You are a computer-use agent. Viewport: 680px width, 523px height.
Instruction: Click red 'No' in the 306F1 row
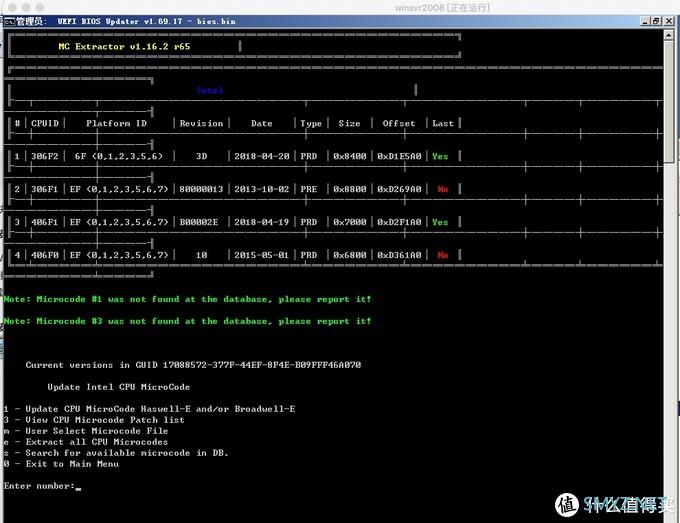click(442, 189)
